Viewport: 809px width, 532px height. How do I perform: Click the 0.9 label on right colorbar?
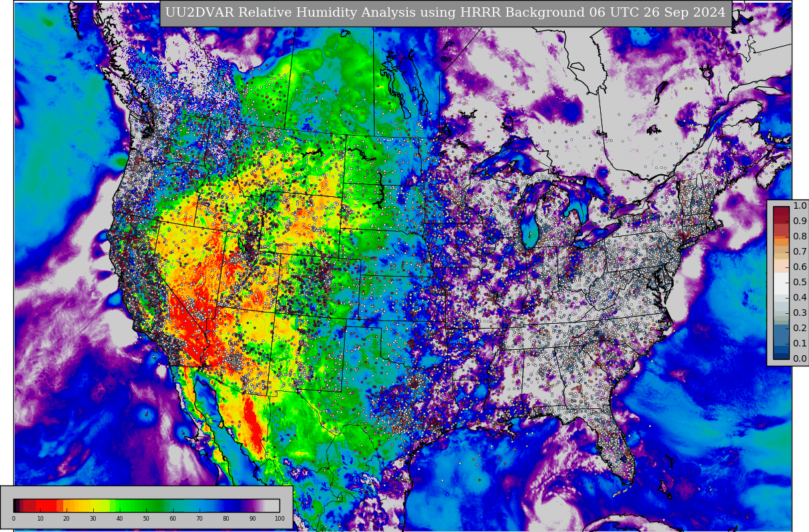(800, 221)
